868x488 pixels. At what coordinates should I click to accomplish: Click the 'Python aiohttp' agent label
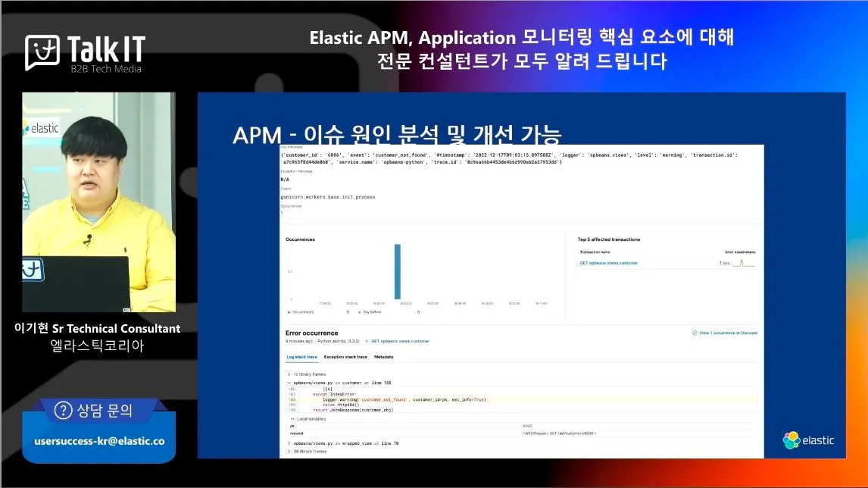pyautogui.click(x=339, y=341)
